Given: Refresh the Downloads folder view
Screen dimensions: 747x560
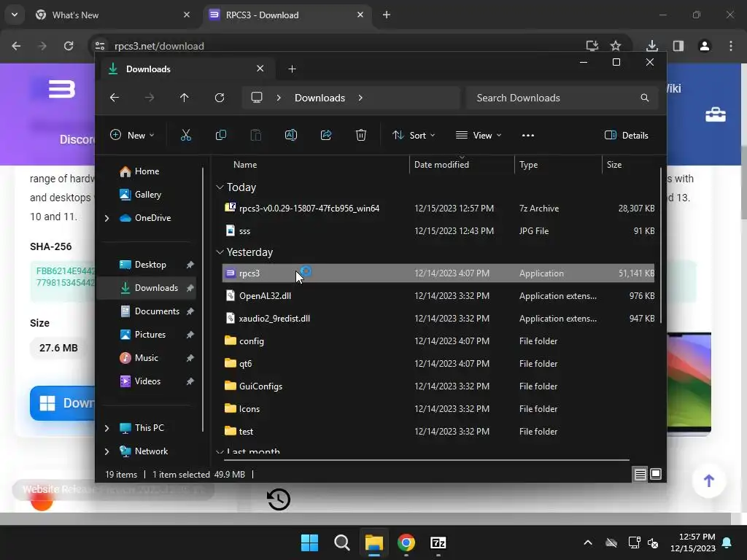Looking at the screenshot, I should pos(219,98).
